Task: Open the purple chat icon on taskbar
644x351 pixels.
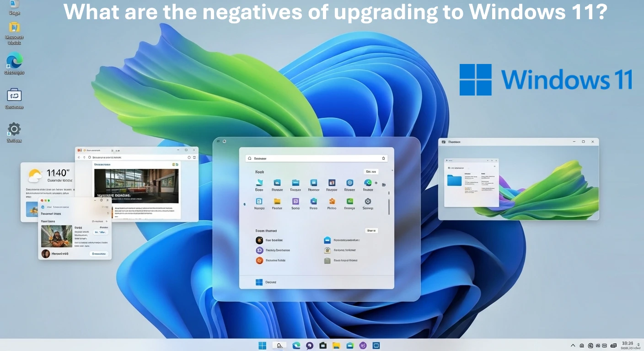Action: [x=310, y=346]
